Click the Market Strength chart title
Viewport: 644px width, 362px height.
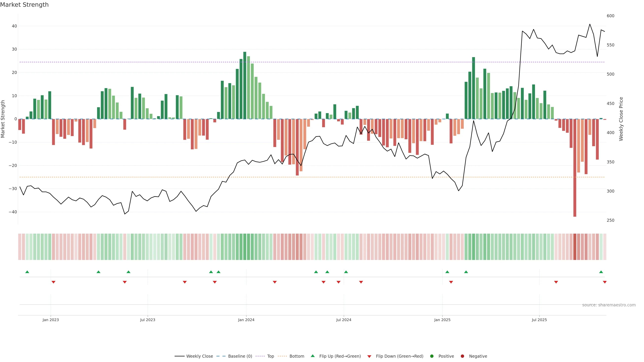coord(24,5)
